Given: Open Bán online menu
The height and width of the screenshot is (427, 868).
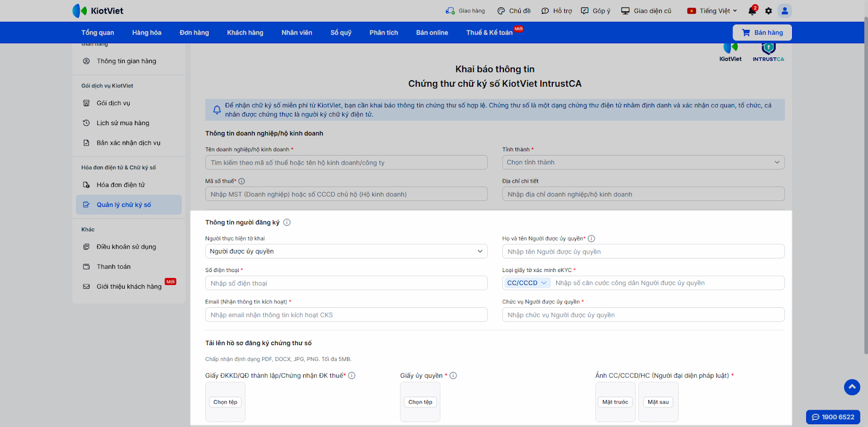Looking at the screenshot, I should 432,33.
